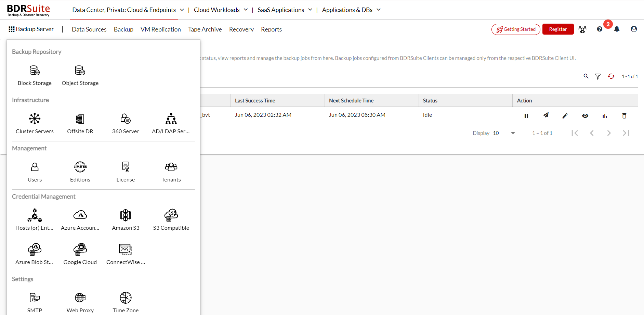Search backup jobs with magnifier icon
Image resolution: width=644 pixels, height=315 pixels.
[x=586, y=76]
